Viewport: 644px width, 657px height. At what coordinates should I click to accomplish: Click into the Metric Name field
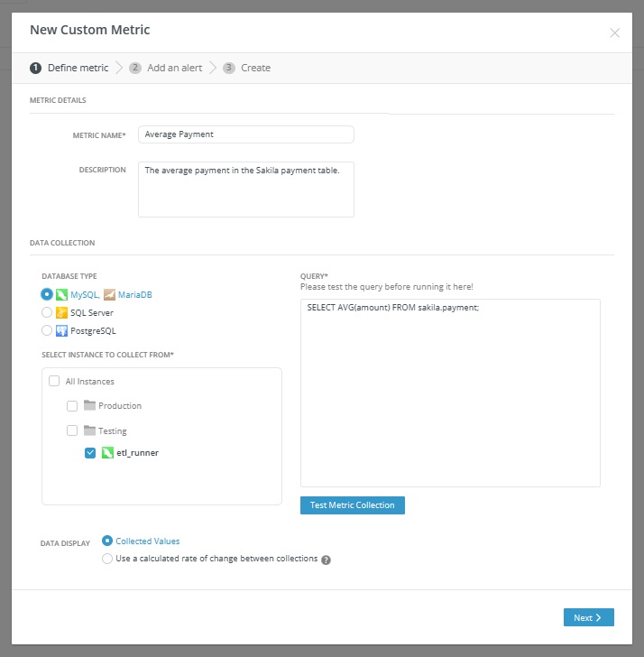click(x=245, y=134)
